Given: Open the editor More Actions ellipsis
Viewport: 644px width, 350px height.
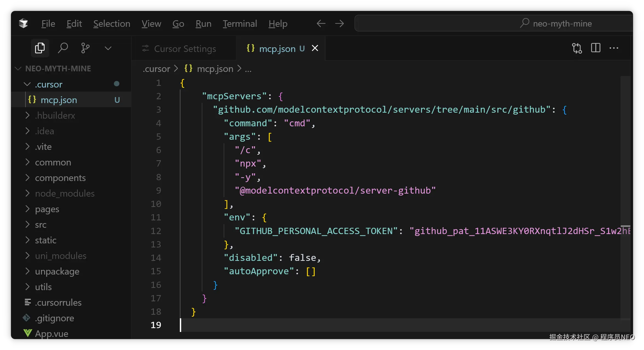Looking at the screenshot, I should tap(614, 48).
